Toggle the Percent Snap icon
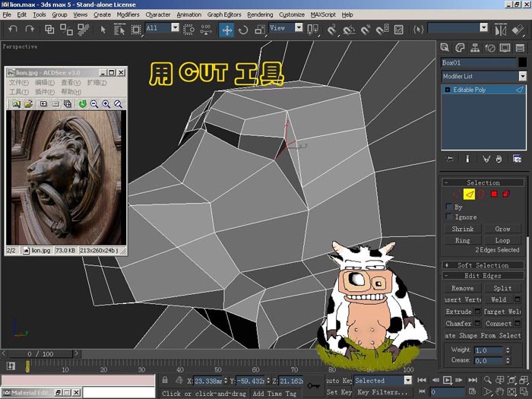This screenshot has height=399, width=532. [366, 30]
